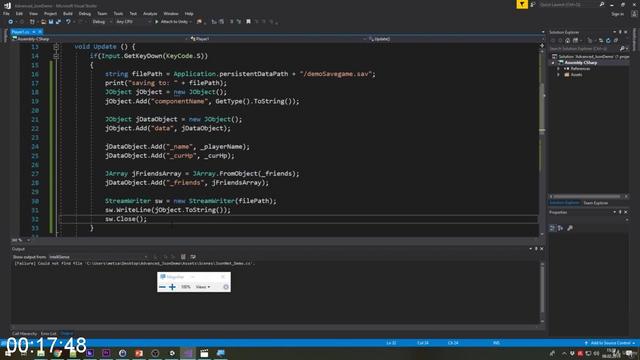
Task: Open the Tools menu
Action: [118, 13]
